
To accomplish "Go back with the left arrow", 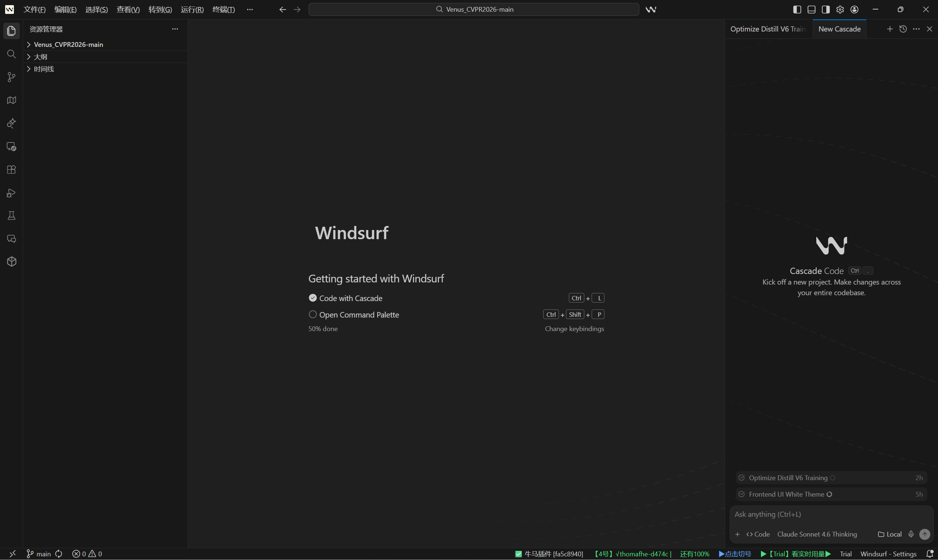I will tap(283, 10).
